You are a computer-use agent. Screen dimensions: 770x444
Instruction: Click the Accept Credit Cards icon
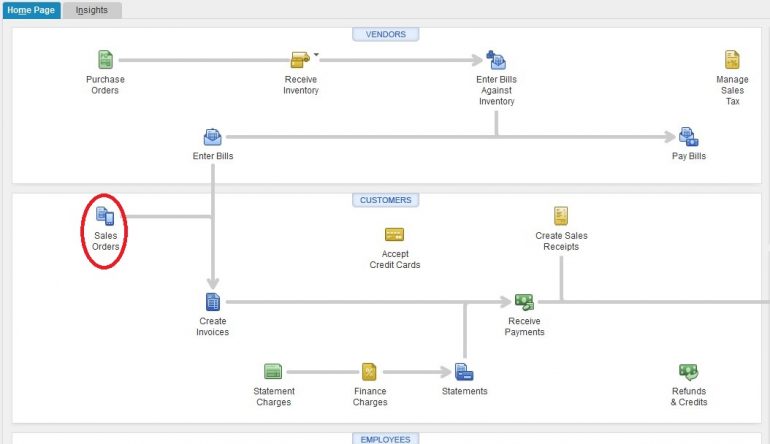point(394,235)
